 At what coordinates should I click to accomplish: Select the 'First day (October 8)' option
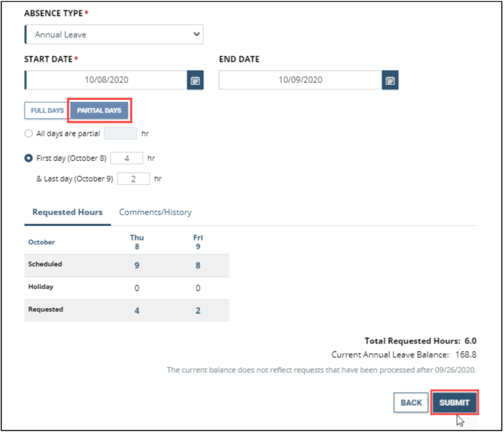coord(28,158)
